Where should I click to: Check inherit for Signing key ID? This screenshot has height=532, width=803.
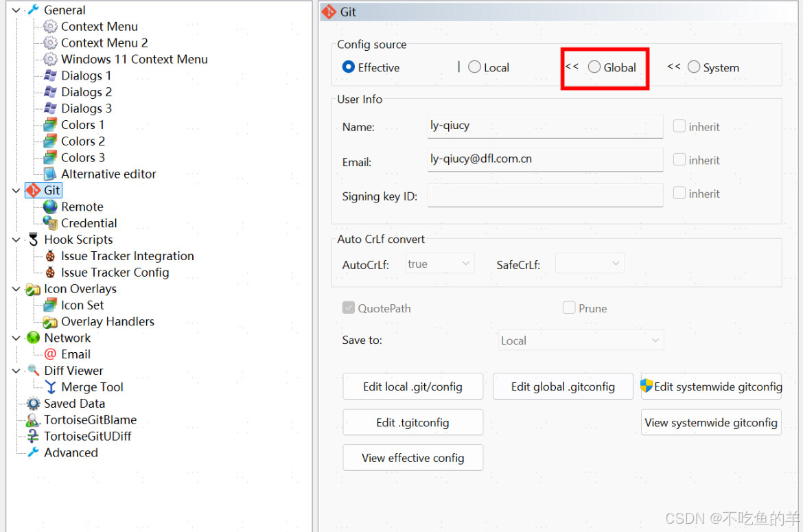click(679, 193)
